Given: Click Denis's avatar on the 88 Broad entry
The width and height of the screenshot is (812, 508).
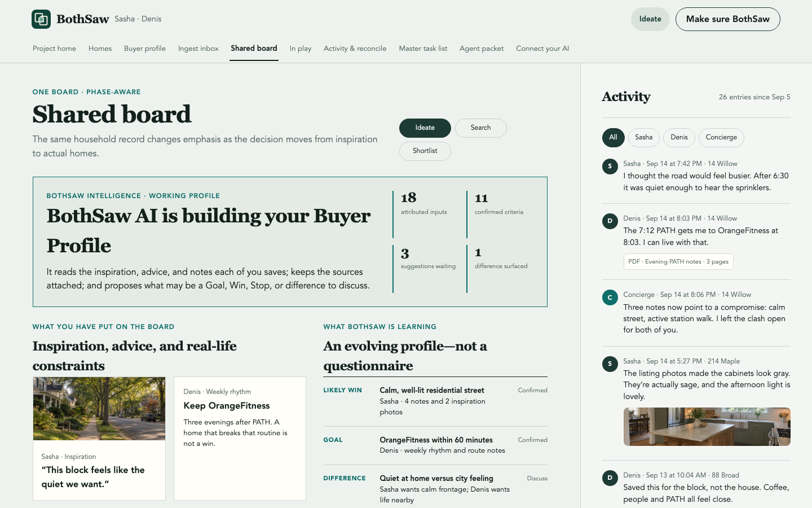Looking at the screenshot, I should 610,478.
